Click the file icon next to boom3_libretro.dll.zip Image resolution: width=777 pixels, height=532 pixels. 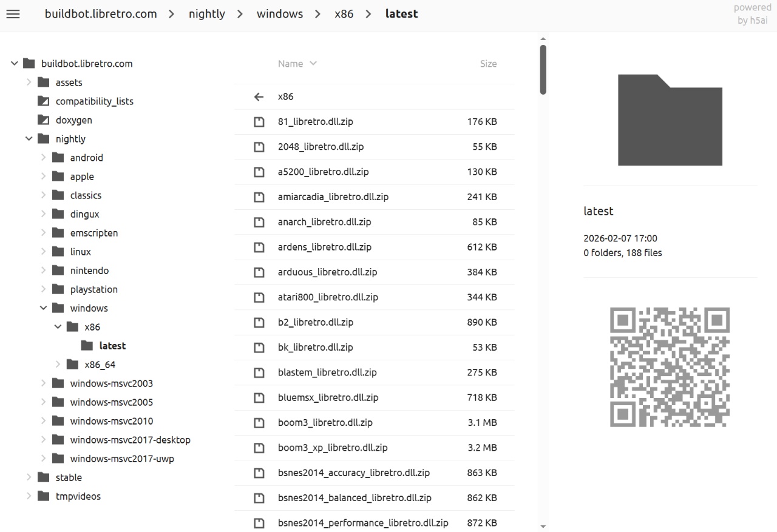[x=259, y=423]
